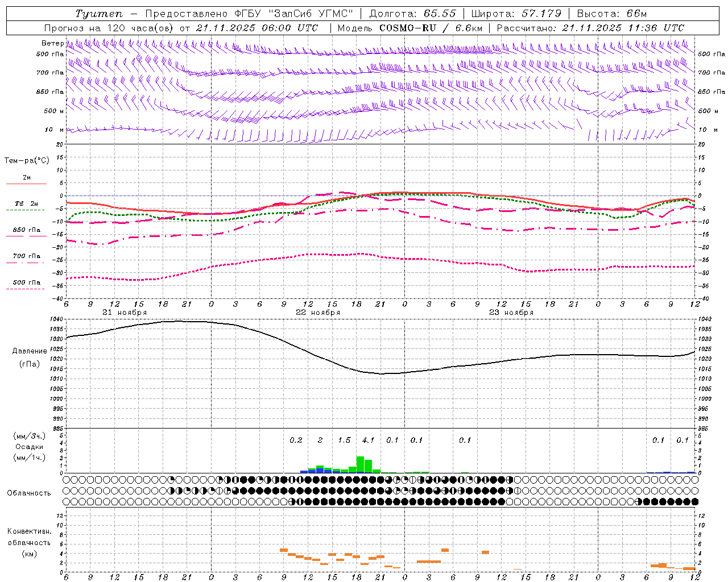Click "Рассчитано: 21.11.2025 11:36 UTC" text
The width and height of the screenshot is (728, 582).
click(x=591, y=28)
